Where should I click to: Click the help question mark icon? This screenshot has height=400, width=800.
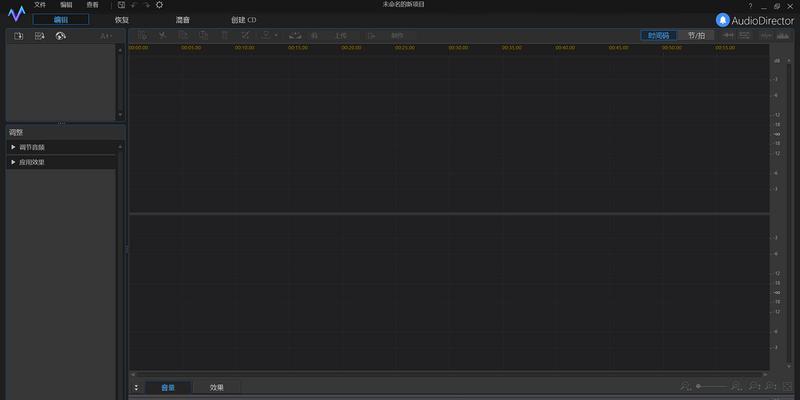point(751,6)
